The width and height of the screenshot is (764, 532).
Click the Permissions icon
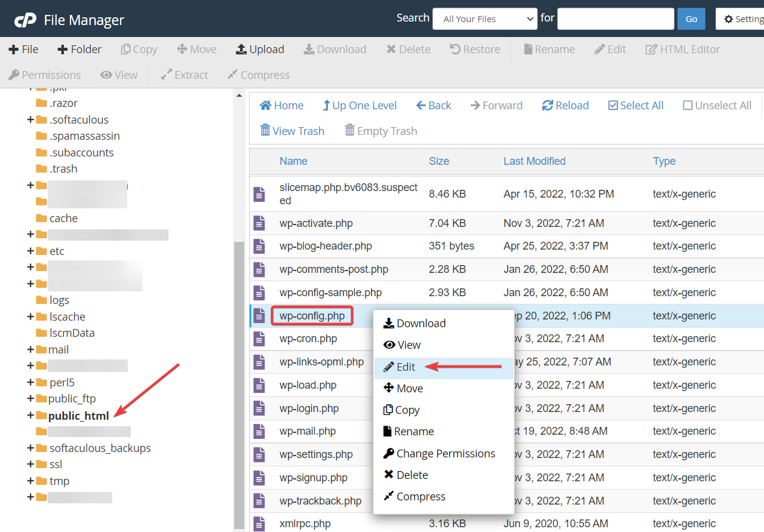(44, 75)
